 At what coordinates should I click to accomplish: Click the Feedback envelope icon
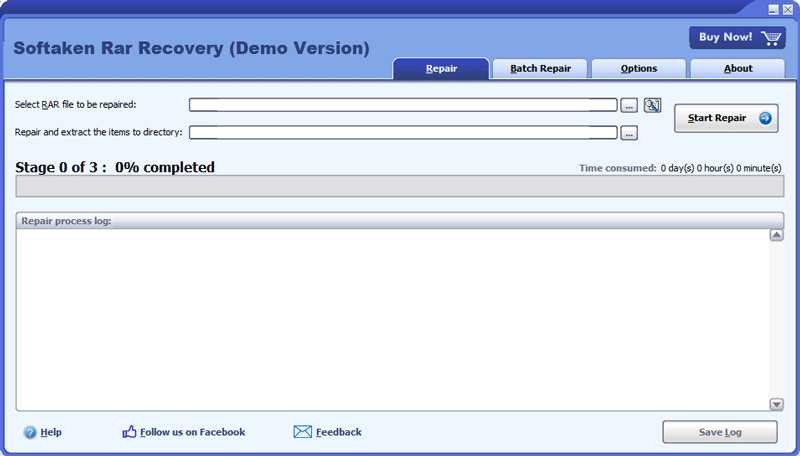pyautogui.click(x=303, y=432)
